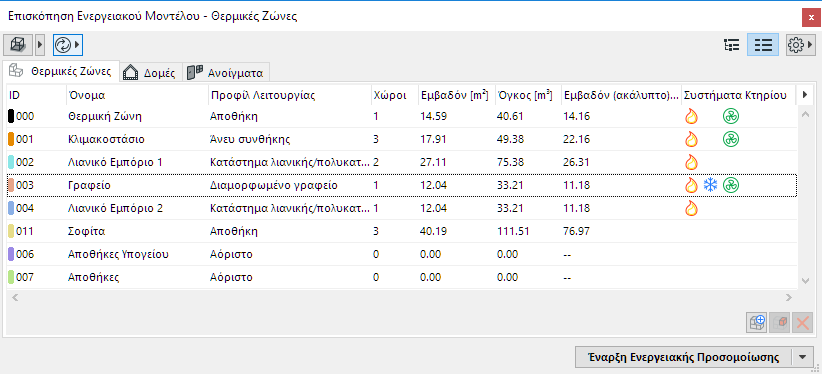Select the Αποθήκες Υπογείου zone name
Viewport: 822px width, 374px height.
[x=118, y=254]
